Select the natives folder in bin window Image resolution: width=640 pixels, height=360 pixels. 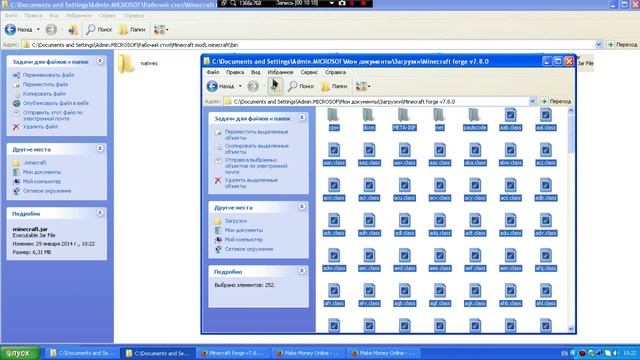coord(138,63)
